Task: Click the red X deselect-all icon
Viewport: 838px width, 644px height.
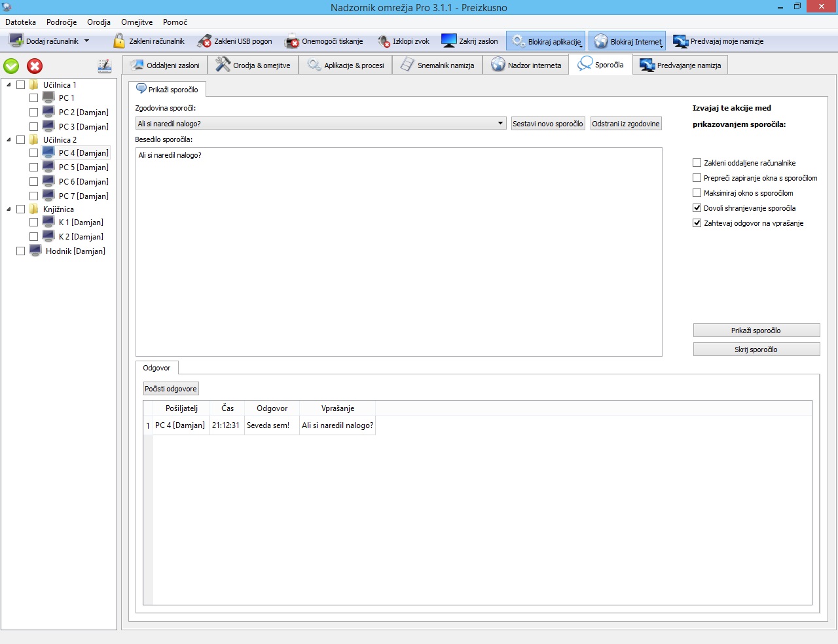Action: 35,66
